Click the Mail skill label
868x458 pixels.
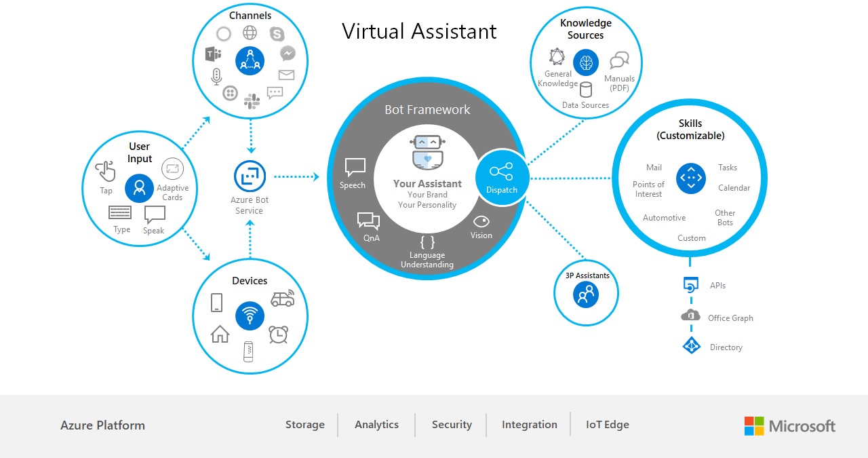[654, 168]
